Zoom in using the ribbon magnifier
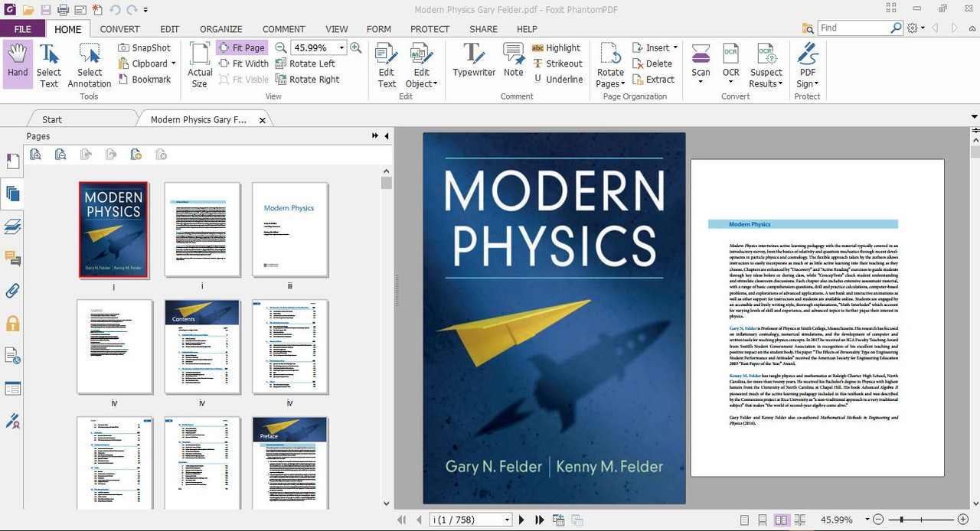The width and height of the screenshot is (980, 531). point(356,47)
